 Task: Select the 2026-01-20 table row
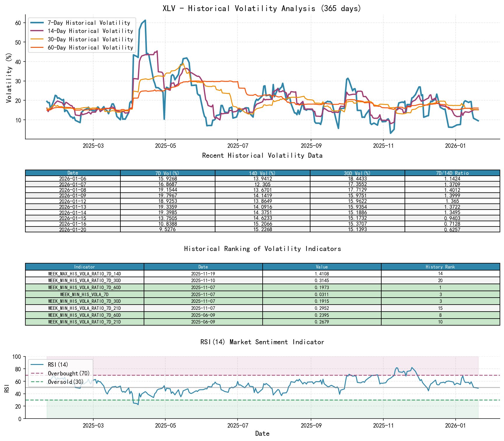pyautogui.click(x=72, y=230)
